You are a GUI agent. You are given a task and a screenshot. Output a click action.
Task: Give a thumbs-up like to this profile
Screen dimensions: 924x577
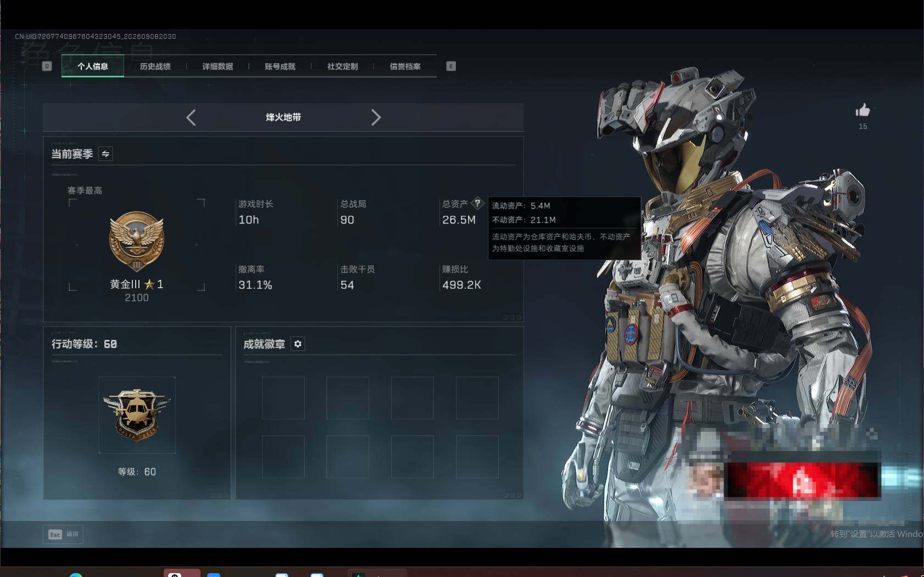(862, 110)
